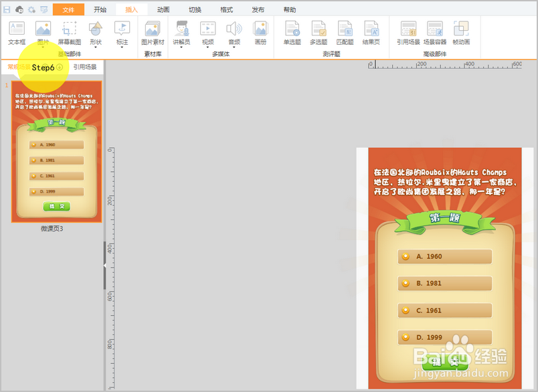
Task: Add a matching question (匹配题)
Action: click(345, 33)
